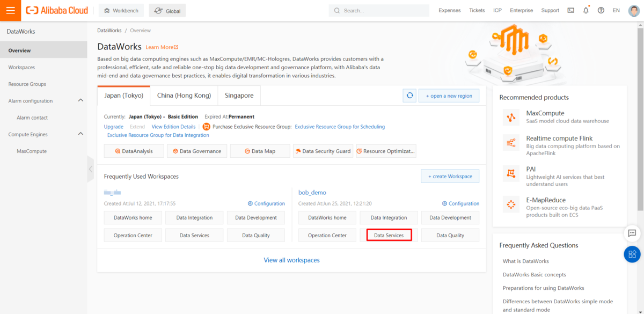Open the Realtime compute Flink icon
644x314 pixels.
(x=511, y=142)
